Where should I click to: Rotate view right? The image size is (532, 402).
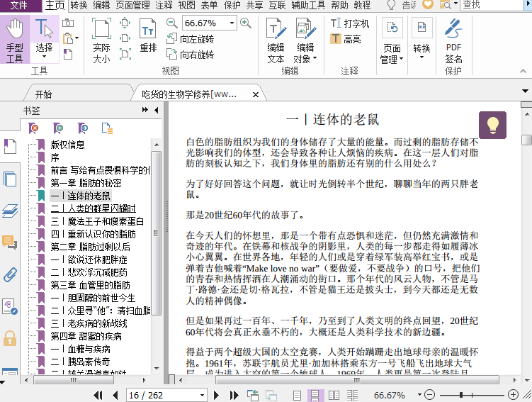click(191, 55)
